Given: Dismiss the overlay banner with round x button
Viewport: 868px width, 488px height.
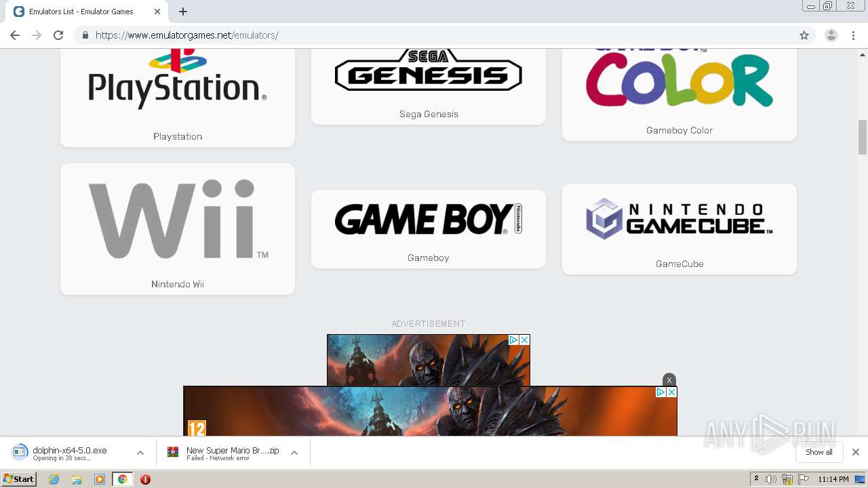Looking at the screenshot, I should (x=669, y=380).
